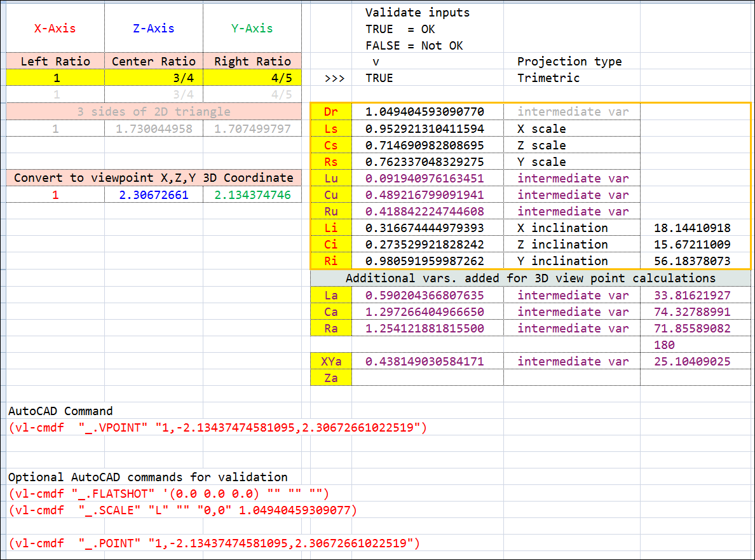Select the Right Ratio cell containing 4/5
This screenshot has width=755, height=560.
(x=252, y=78)
